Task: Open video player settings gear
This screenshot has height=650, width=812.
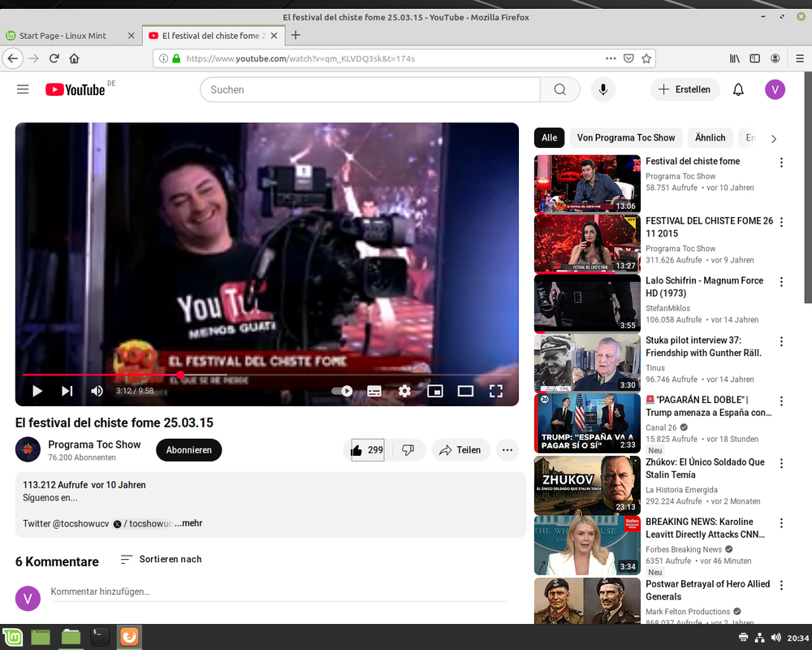Action: [x=404, y=391]
